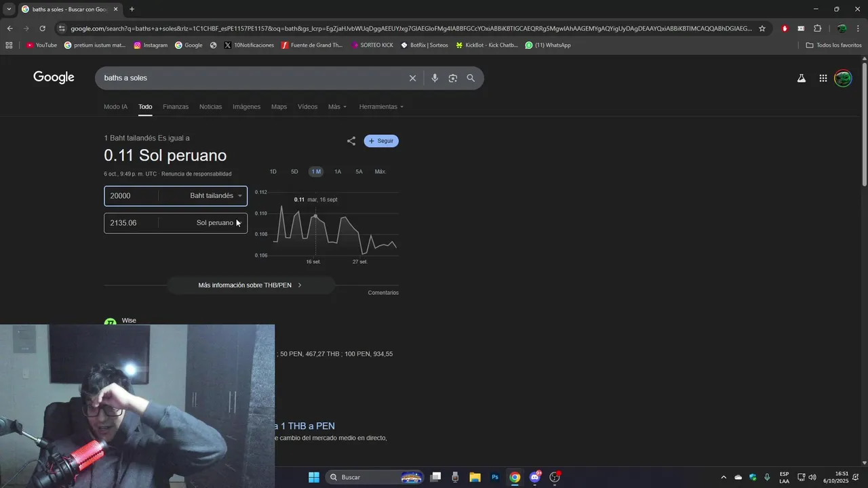
Task: Share the currency conversion result
Action: pos(351,141)
